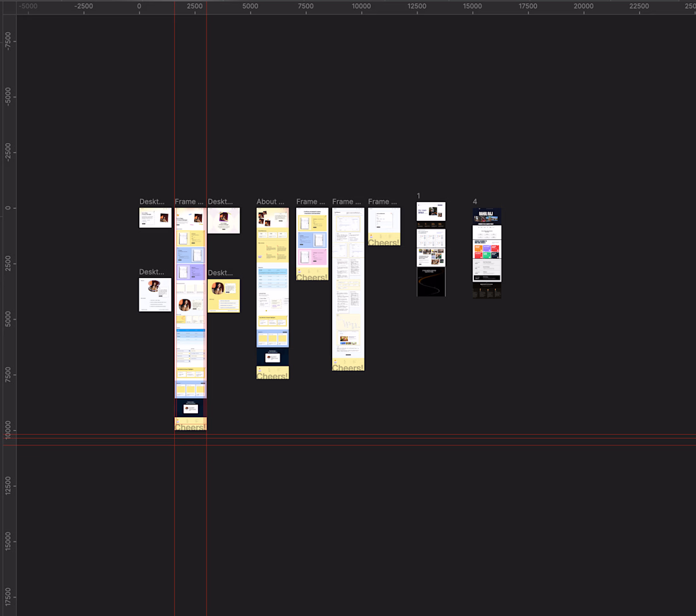The width and height of the screenshot is (696, 616).
Task: Click the "Frame ..." label above the long white document frame
Action: tap(347, 201)
